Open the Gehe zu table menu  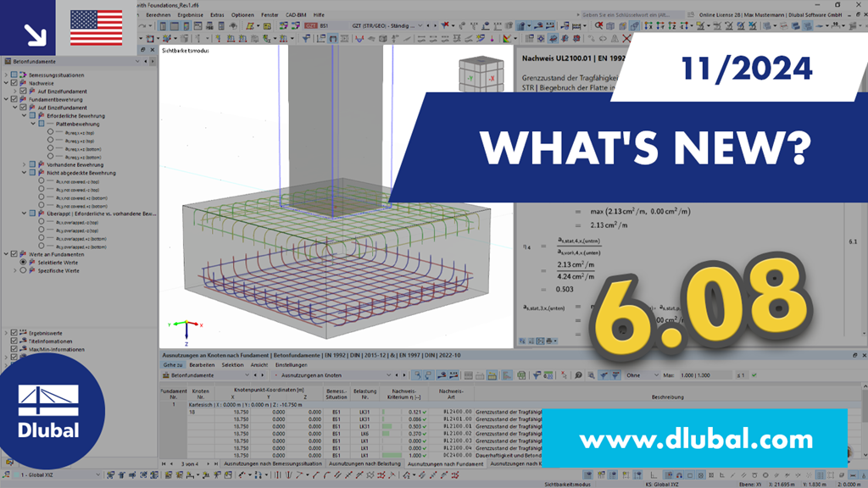pyautogui.click(x=173, y=364)
